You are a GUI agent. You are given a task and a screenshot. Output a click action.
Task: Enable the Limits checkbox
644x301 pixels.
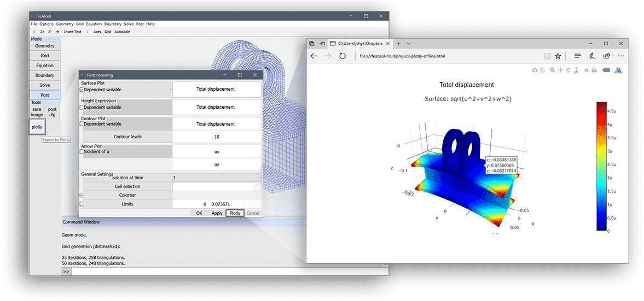[x=82, y=204]
